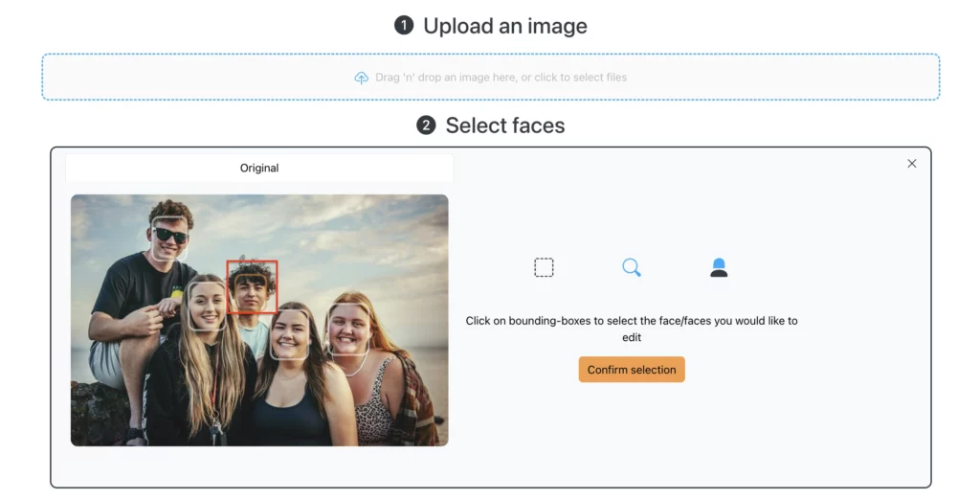Click the Confirm selection button
This screenshot has height=500, width=980.
tap(632, 369)
